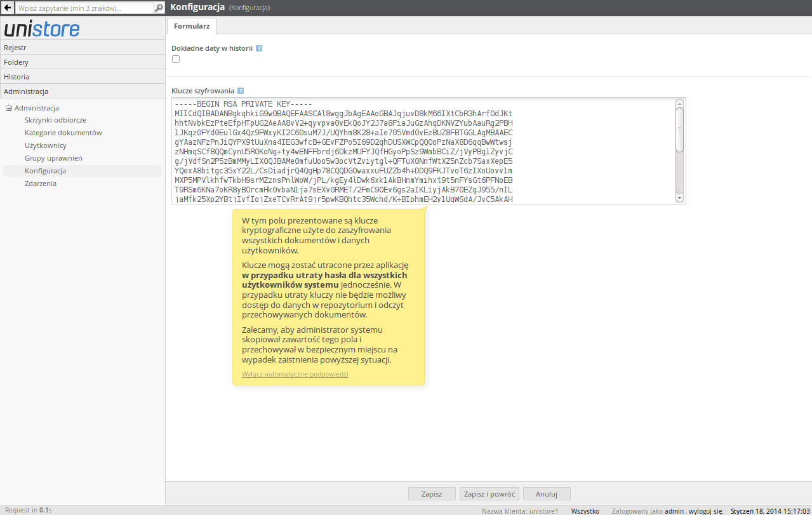
Task: Open help icon for Klucze szyfrowania
Action: point(241,91)
